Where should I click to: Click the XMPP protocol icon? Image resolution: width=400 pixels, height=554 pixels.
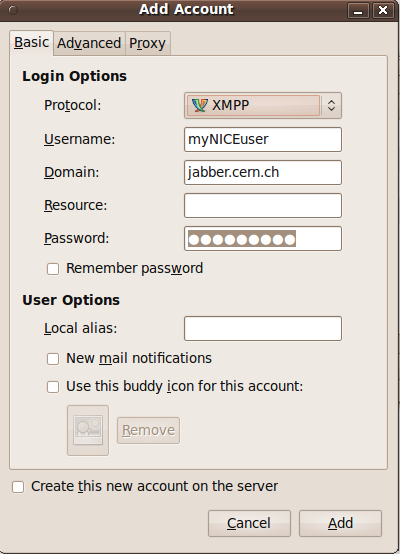[199, 105]
